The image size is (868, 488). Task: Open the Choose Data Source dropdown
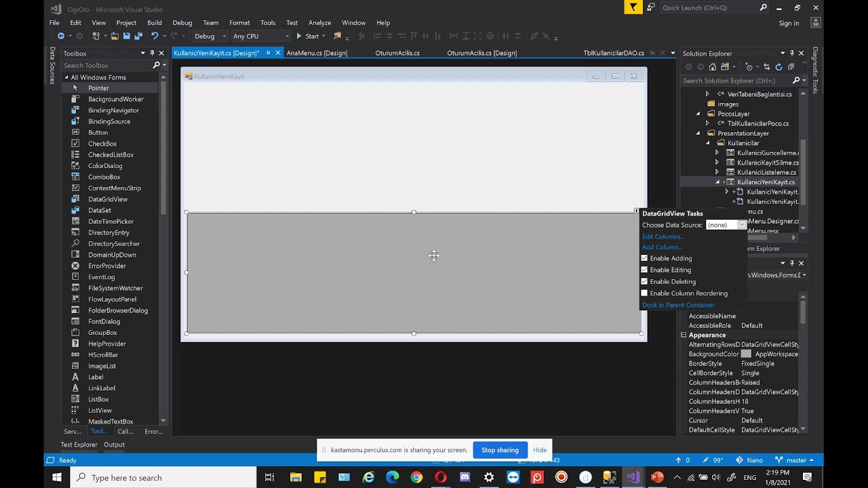click(741, 224)
